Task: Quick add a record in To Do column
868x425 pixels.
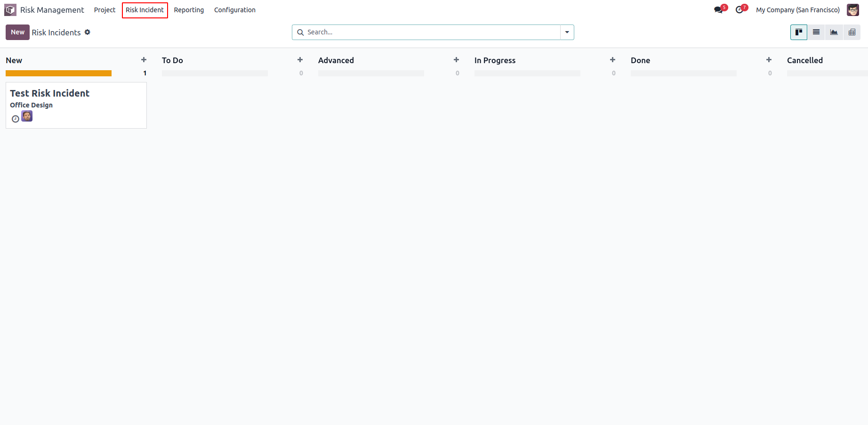Action: [300, 60]
